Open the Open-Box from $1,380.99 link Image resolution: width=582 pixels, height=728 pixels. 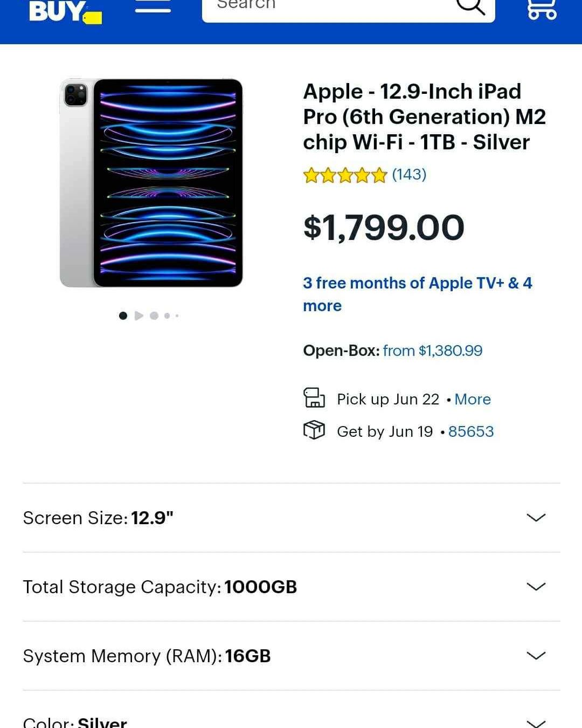click(433, 351)
